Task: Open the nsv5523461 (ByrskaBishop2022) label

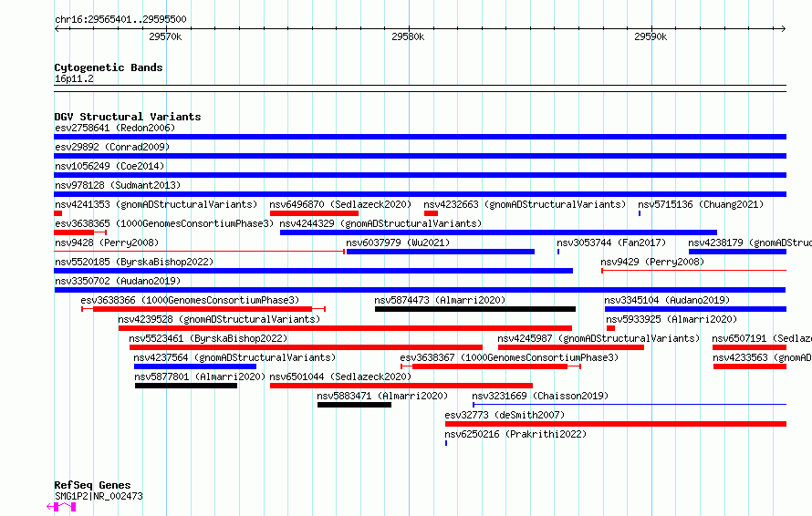Action: 208,338
